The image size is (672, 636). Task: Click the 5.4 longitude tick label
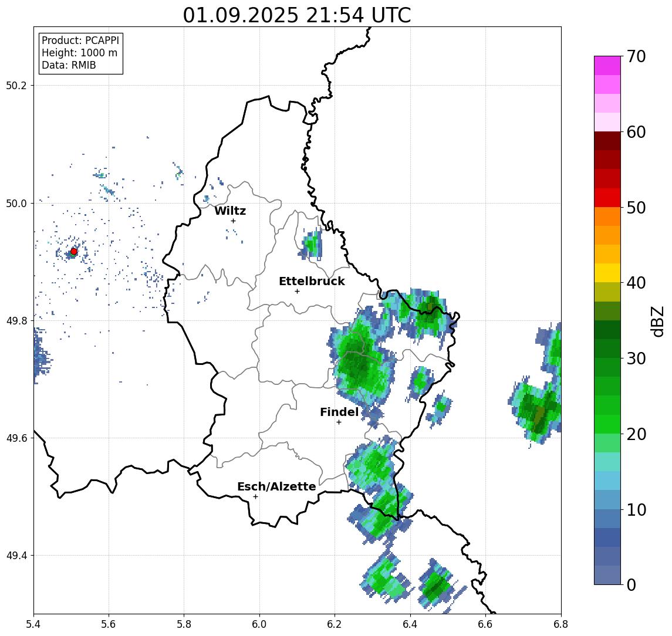coord(34,624)
